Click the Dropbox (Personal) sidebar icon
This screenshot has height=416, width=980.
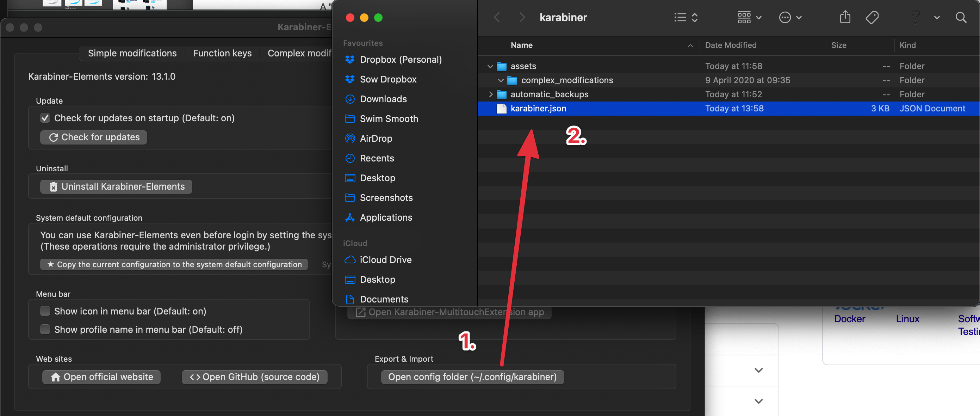(349, 59)
